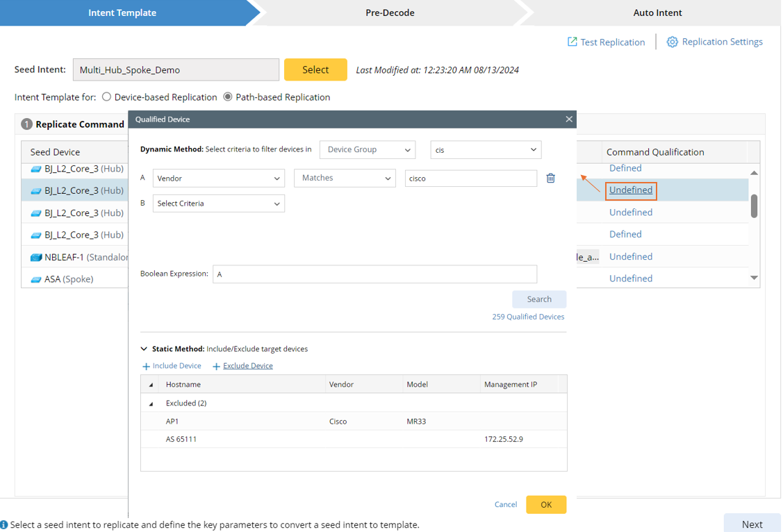Click the NBLEAF-1 device icon
The height and width of the screenshot is (532, 783).
coord(36,257)
